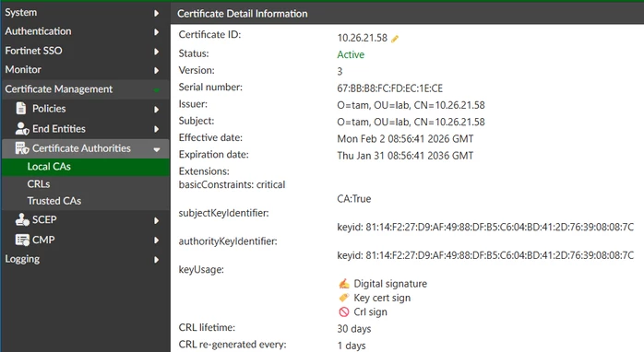
Task: Collapse Certificate Authorities submenu arrow
Action: pyautogui.click(x=157, y=150)
